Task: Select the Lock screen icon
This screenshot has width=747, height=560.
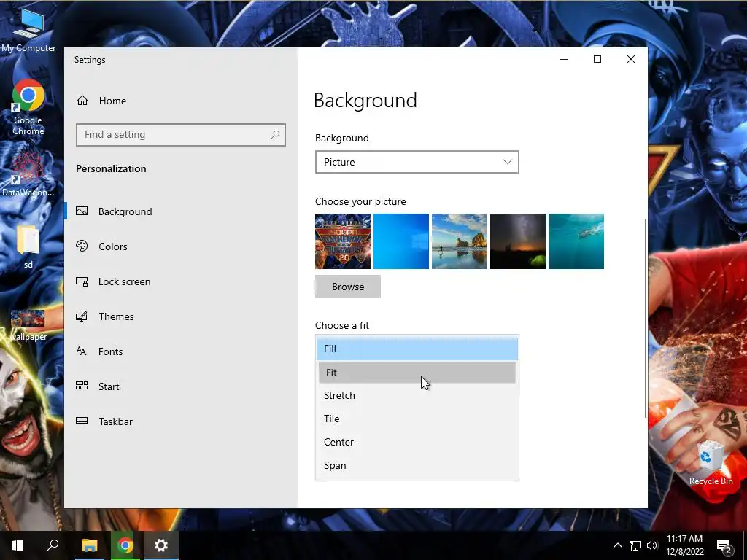Action: [x=82, y=281]
